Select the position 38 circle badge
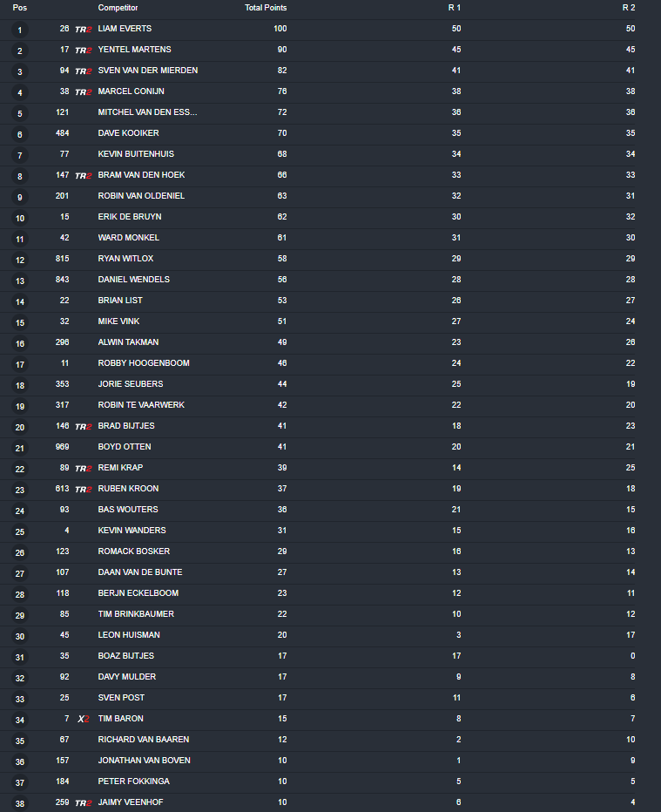This screenshot has width=661, height=812. point(20,803)
